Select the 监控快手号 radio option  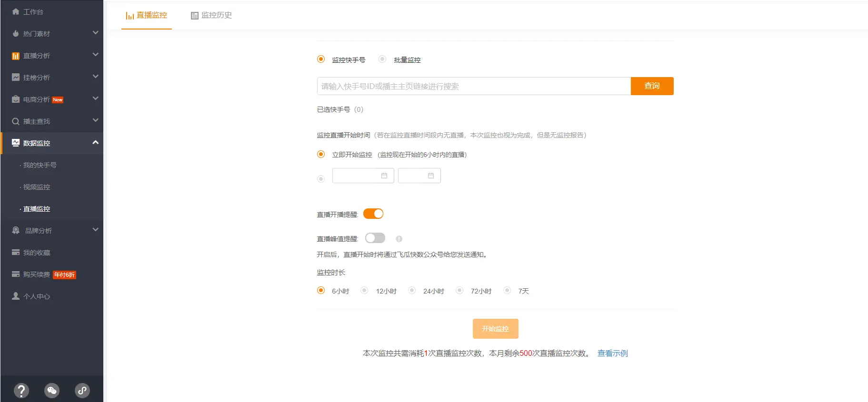click(x=321, y=59)
